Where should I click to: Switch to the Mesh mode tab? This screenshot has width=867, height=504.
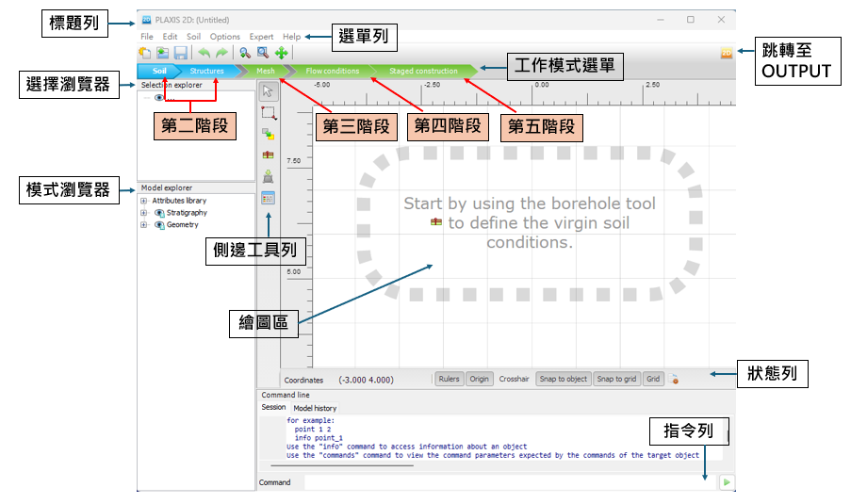click(x=266, y=71)
